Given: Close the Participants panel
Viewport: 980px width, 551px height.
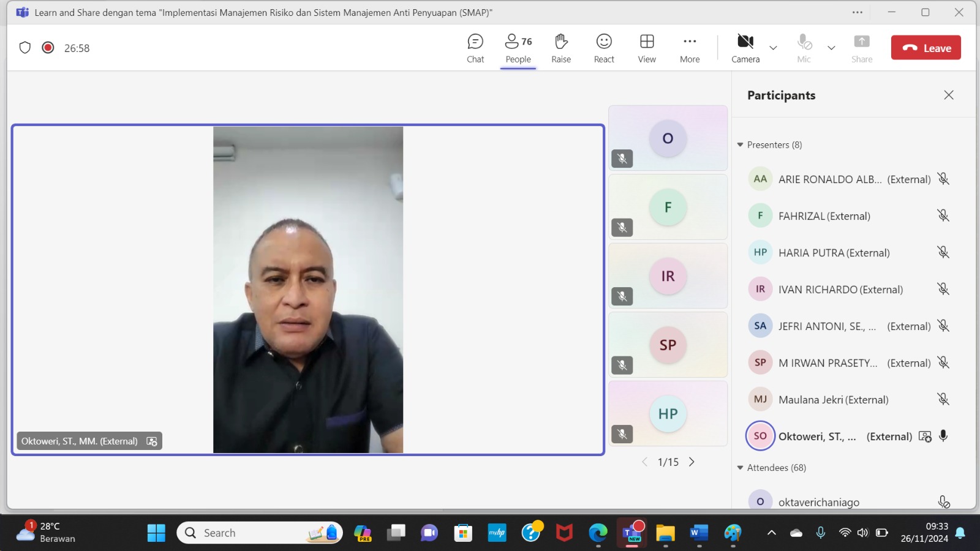Looking at the screenshot, I should [949, 95].
